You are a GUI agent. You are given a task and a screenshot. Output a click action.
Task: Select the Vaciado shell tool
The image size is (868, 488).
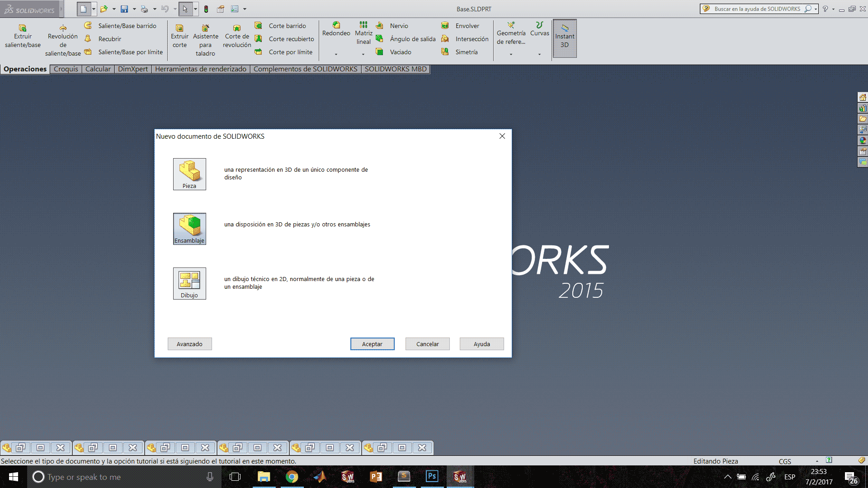(x=393, y=52)
